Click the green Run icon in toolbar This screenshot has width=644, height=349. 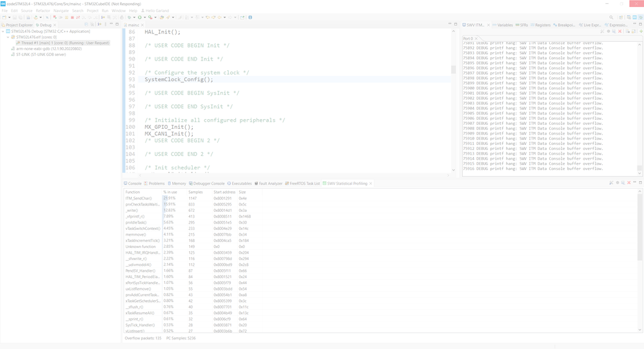tap(140, 17)
